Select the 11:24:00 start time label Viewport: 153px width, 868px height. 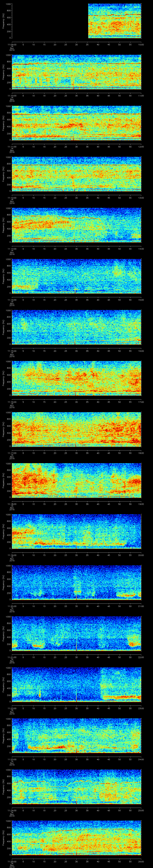(12, 810)
